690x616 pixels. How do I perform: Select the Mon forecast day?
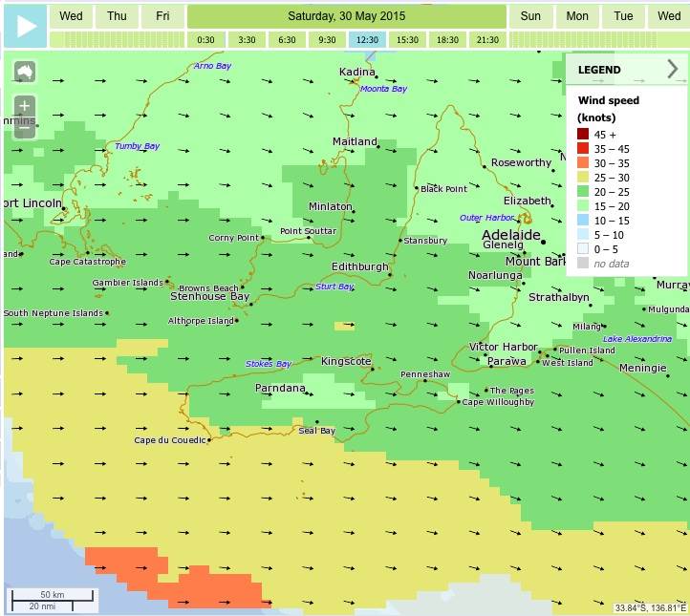(577, 16)
